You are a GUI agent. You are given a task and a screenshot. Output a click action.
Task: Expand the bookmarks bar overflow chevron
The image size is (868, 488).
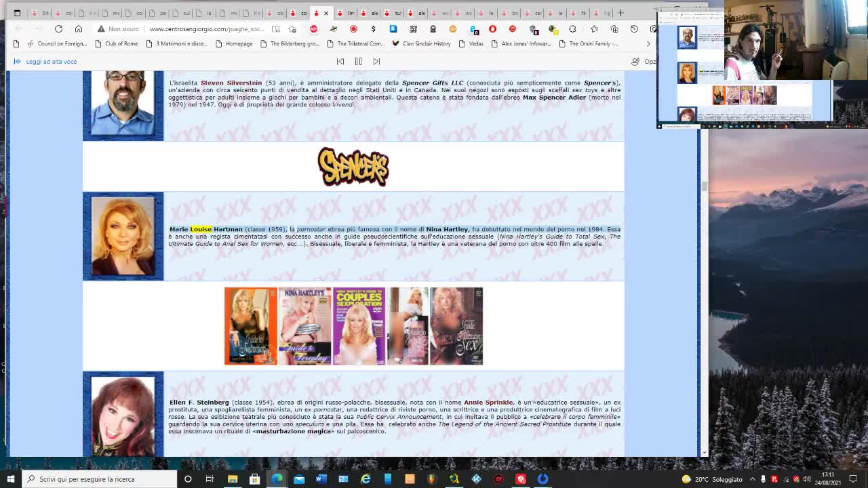(x=648, y=44)
